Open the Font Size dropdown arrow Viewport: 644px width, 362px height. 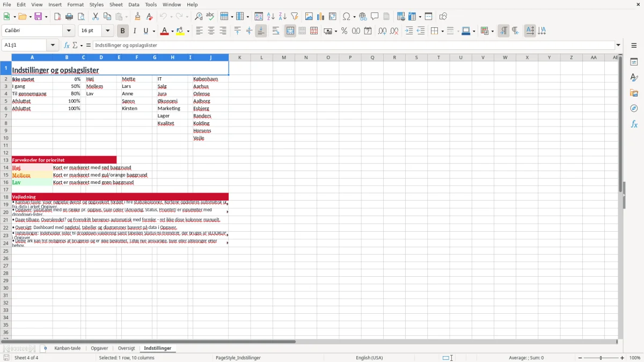[x=108, y=31]
